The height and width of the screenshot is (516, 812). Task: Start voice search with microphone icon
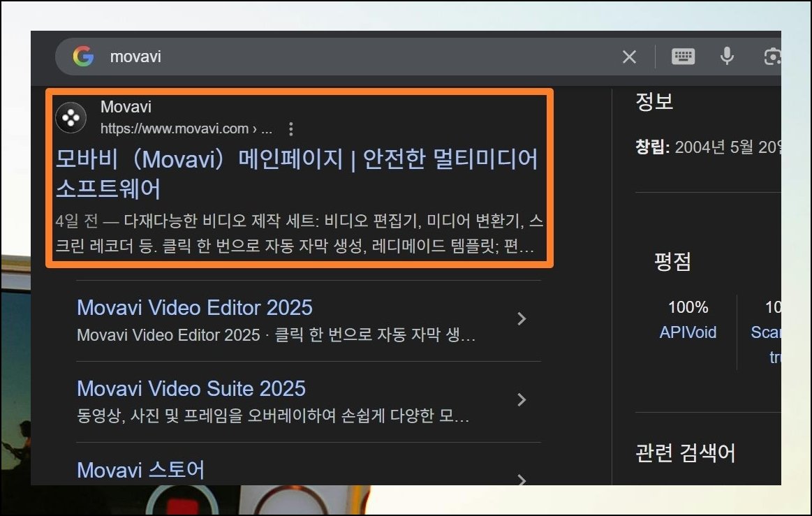[x=727, y=56]
